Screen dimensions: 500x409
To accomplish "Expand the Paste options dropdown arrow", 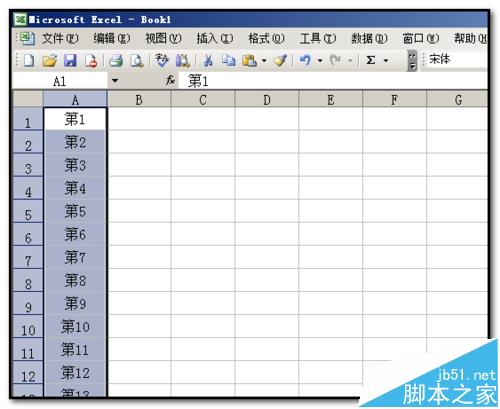I will point(264,61).
